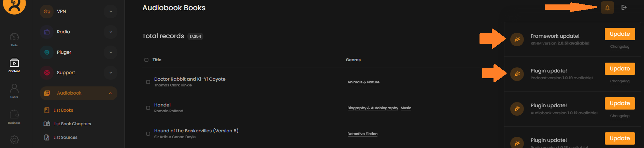Image resolution: width=644 pixels, height=148 pixels.
Task: Click the logout icon in header
Action: 624,7
